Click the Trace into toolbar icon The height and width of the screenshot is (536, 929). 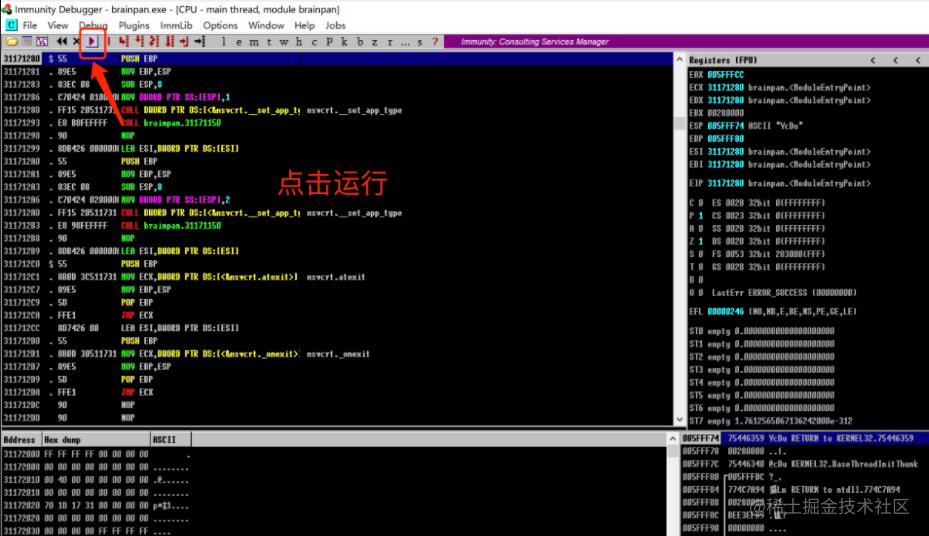tap(154, 41)
